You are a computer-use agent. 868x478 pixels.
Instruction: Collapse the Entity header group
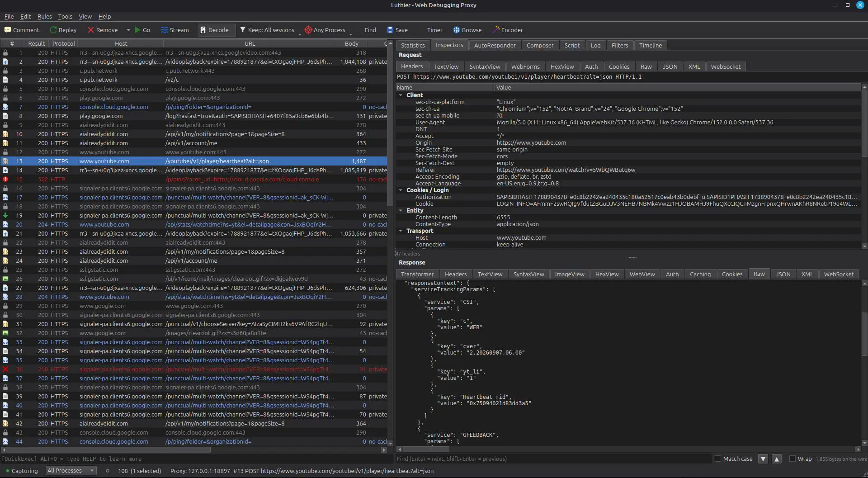[x=401, y=210]
